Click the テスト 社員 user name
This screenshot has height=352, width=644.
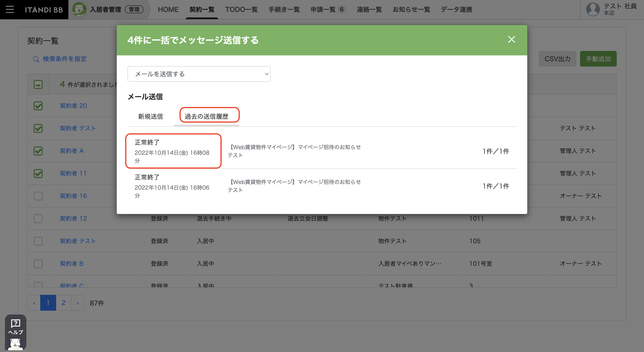[x=620, y=6]
